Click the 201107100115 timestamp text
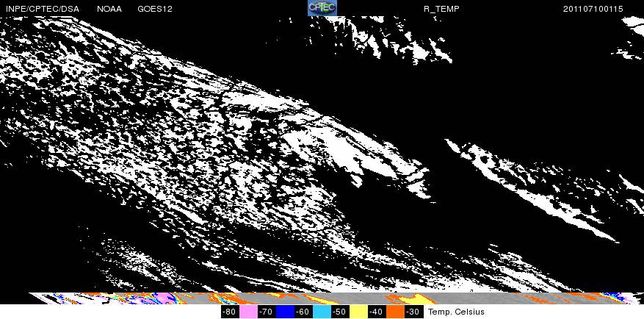Screen dimensions: 644x319 593,9
